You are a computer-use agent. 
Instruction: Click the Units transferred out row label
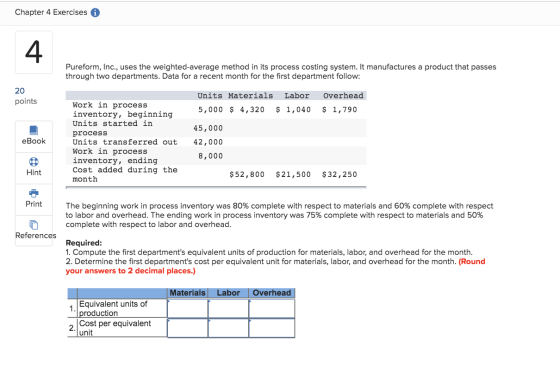125,142
